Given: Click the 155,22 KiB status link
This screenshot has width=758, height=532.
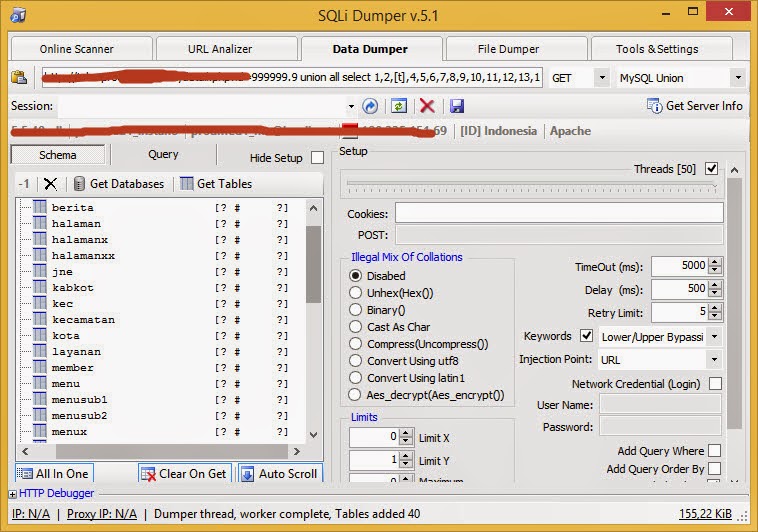Looking at the screenshot, I should click(x=705, y=514).
